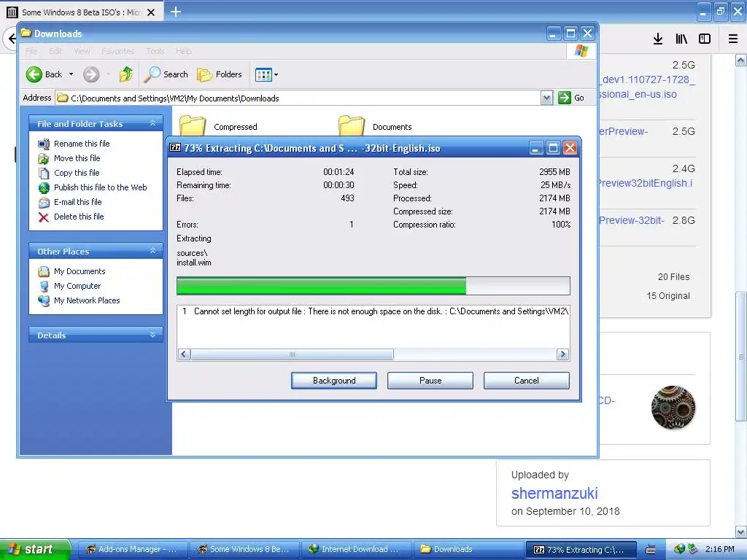Open Help menu in Downloads window
This screenshot has height=560, width=747.
tap(183, 51)
